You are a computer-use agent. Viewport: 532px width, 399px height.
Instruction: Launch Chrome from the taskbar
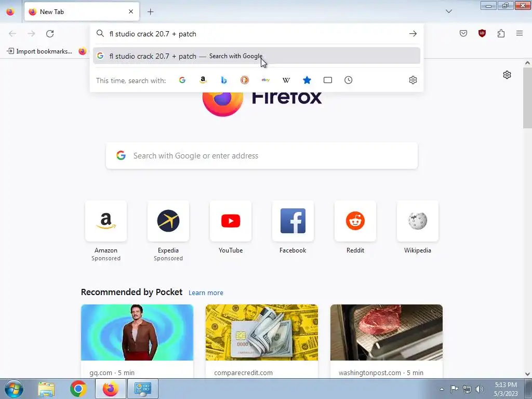pyautogui.click(x=78, y=389)
